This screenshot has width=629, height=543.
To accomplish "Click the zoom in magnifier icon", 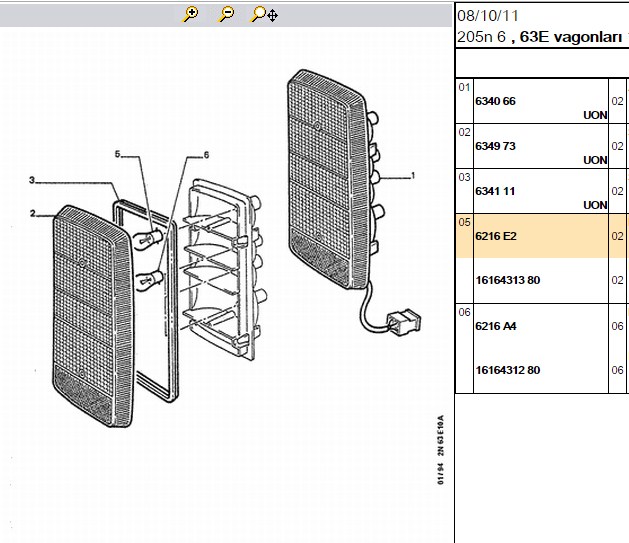I will (x=191, y=14).
